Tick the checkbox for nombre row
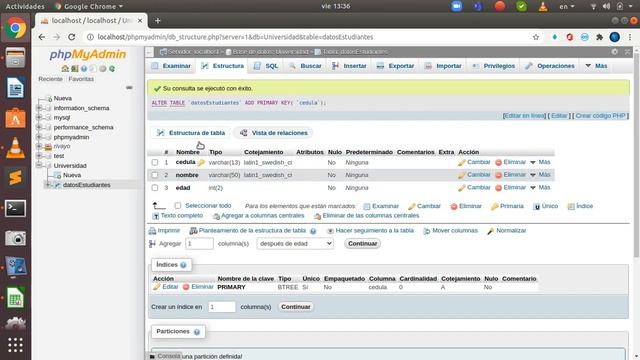 point(155,175)
